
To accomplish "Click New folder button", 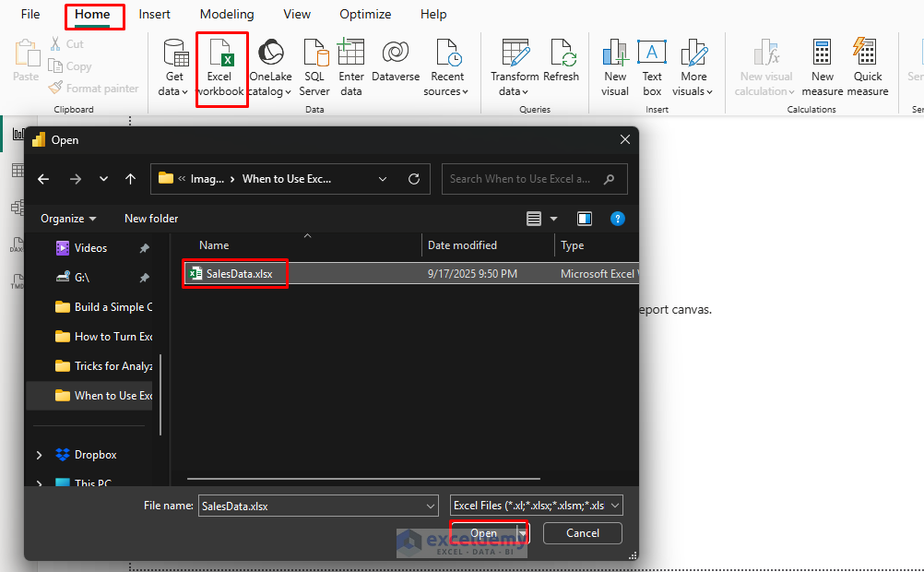I will [x=151, y=219].
